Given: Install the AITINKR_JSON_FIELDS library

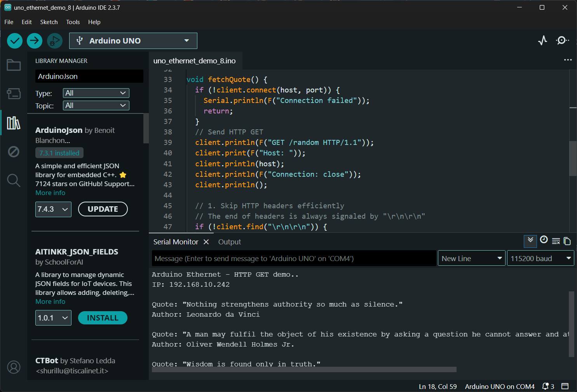Looking at the screenshot, I should [x=103, y=318].
